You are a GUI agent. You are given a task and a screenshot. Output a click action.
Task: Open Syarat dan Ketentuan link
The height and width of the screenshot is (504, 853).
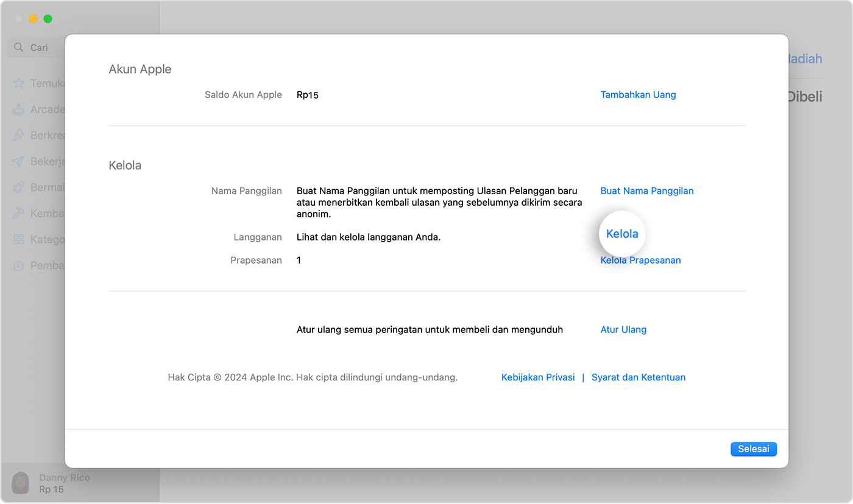click(639, 377)
